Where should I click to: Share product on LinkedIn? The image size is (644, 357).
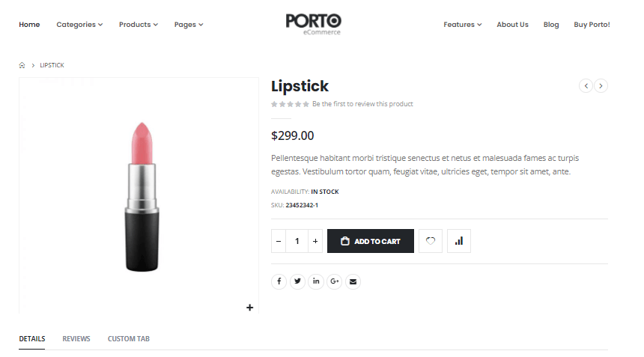[316, 281]
